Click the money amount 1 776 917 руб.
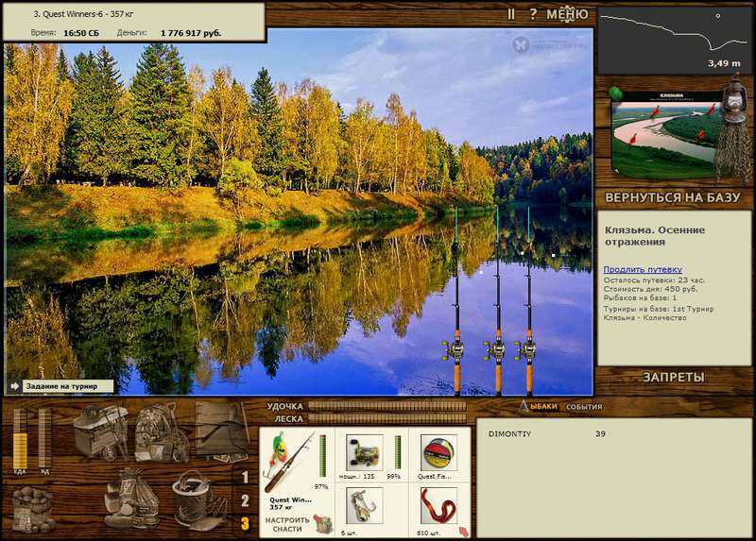This screenshot has width=756, height=541. coord(191,33)
